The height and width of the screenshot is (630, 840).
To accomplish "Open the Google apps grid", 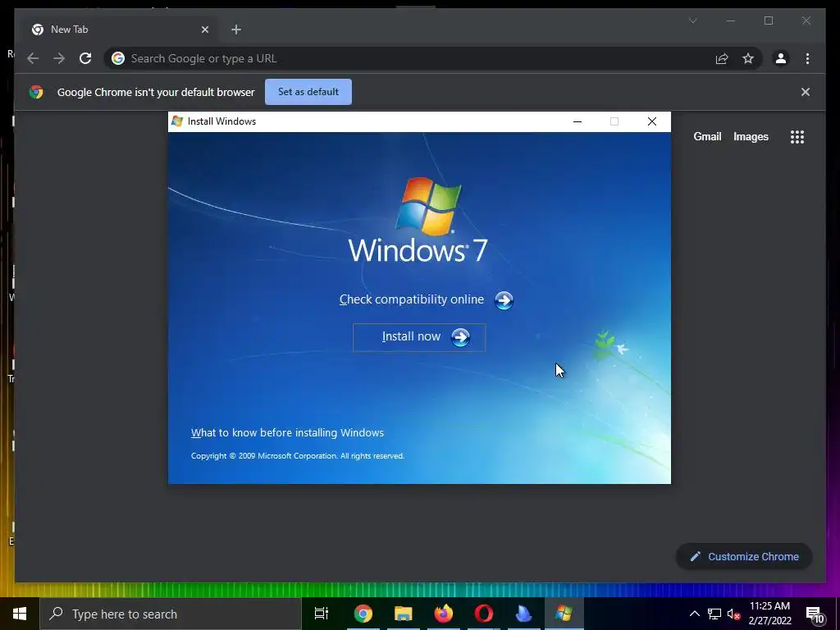I will point(797,137).
